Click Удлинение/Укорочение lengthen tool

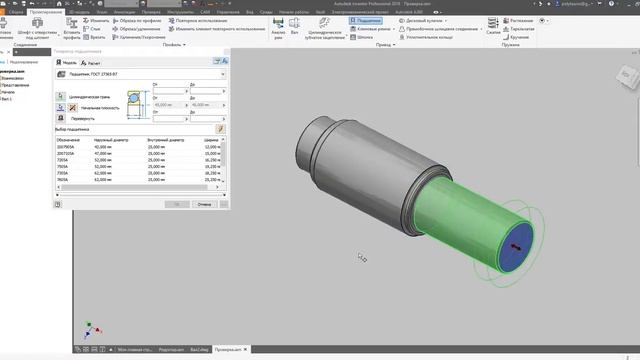tap(139, 37)
